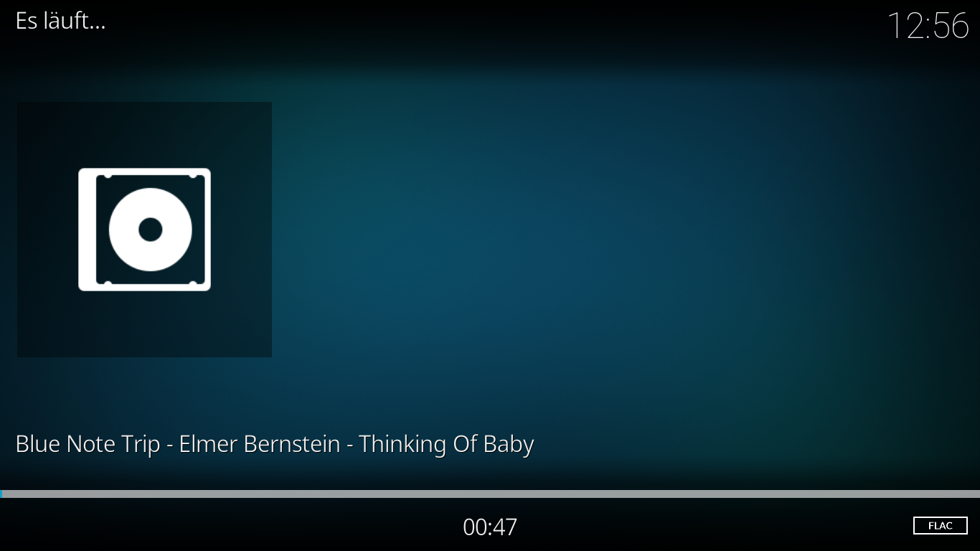This screenshot has width=980, height=551.
Task: Seek to the middle of the progress bar
Action: (490, 494)
